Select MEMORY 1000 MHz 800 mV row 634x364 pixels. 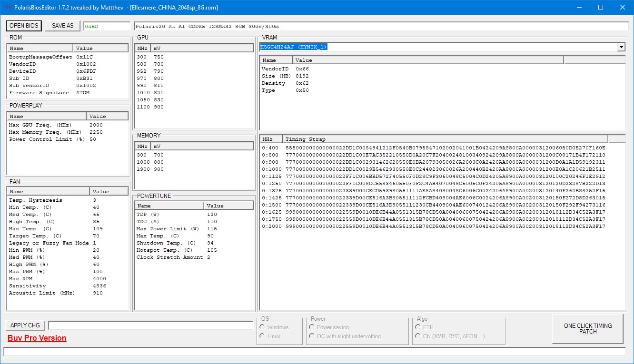tap(194, 162)
